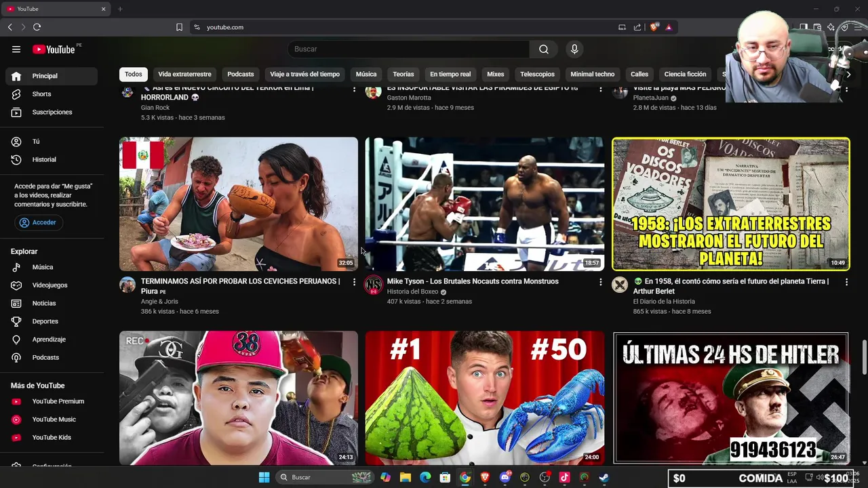868x488 pixels.
Task: Select the Telescopios filter chip
Action: pos(537,74)
